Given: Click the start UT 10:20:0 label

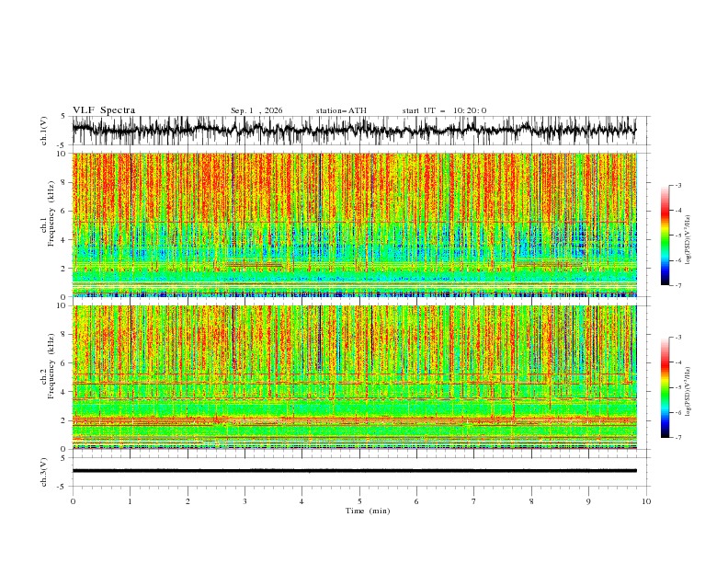Looking at the screenshot, I should 444,110.
